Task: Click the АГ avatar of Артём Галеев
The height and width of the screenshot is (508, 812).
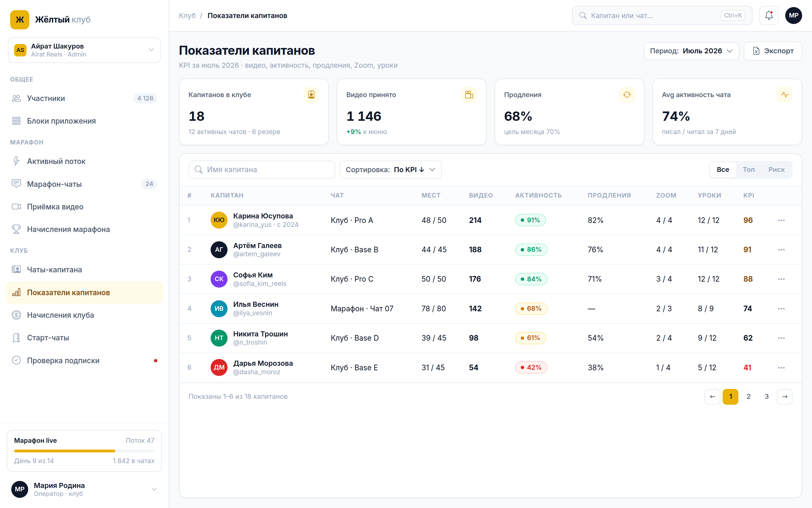Action: click(x=219, y=250)
